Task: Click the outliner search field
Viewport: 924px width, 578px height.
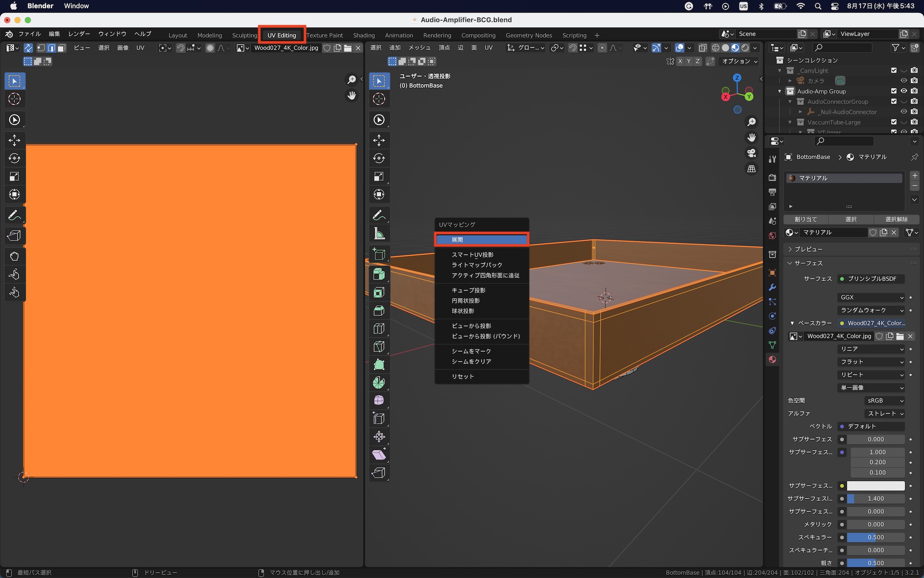Action: click(843, 48)
